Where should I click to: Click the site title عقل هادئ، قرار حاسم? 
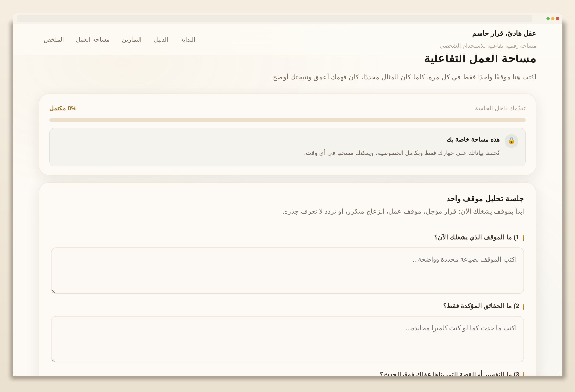pyautogui.click(x=504, y=33)
